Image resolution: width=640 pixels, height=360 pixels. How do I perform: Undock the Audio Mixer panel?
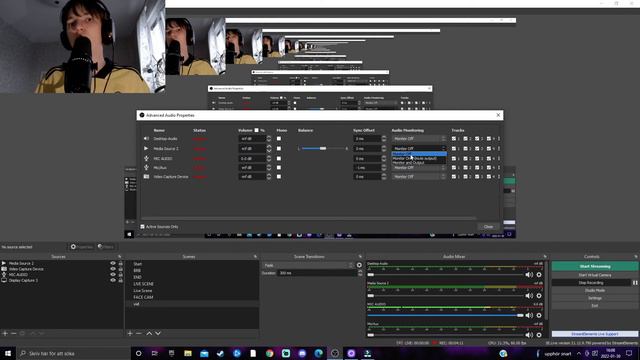(x=545, y=257)
